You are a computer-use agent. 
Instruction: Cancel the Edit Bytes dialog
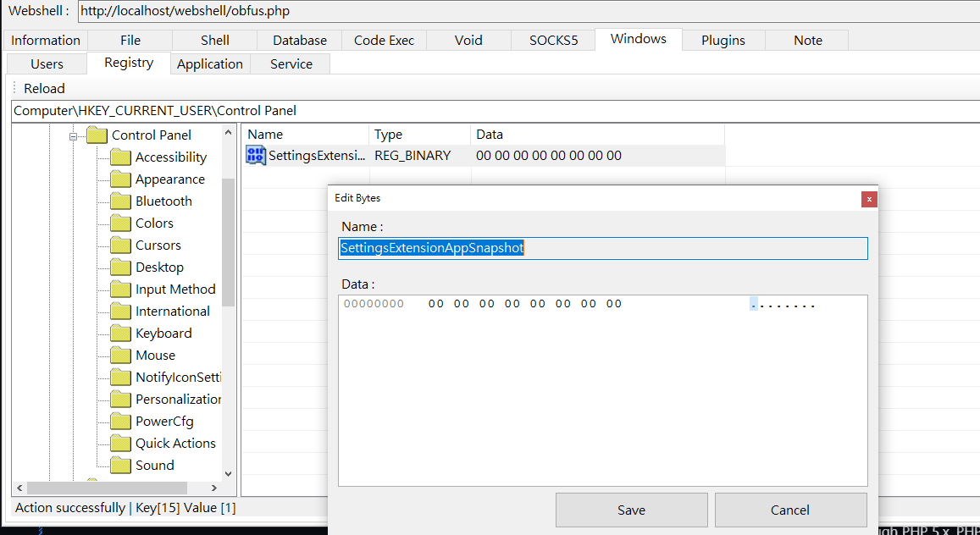coord(790,510)
